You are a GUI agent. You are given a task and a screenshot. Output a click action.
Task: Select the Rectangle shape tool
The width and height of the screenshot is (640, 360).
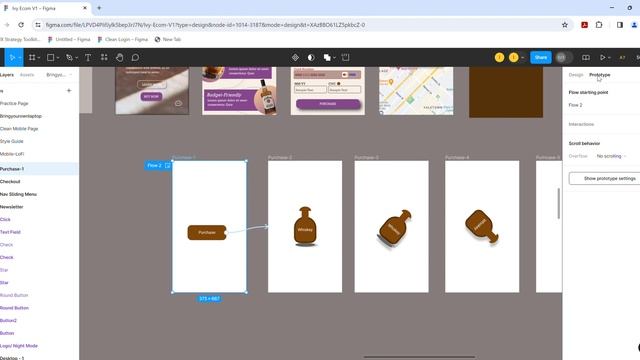pyautogui.click(x=51, y=58)
